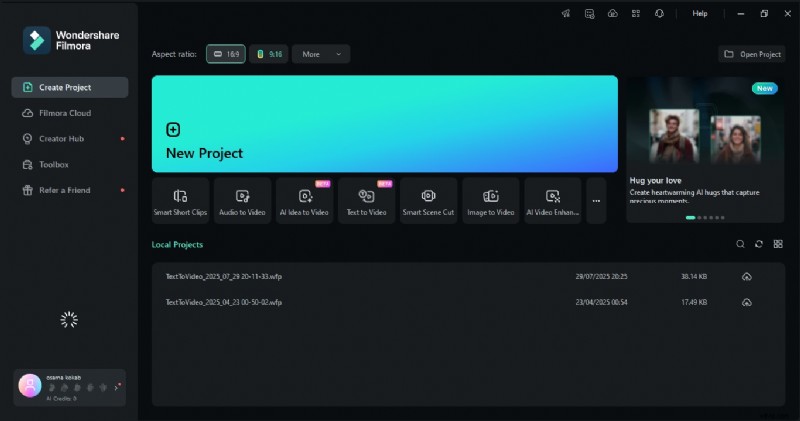
Task: Select the 9:16 aspect ratio
Action: point(267,54)
